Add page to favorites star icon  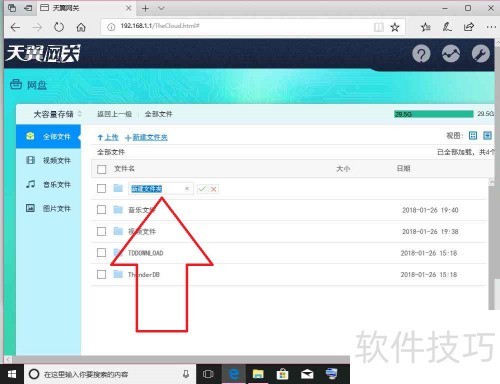tap(395, 27)
